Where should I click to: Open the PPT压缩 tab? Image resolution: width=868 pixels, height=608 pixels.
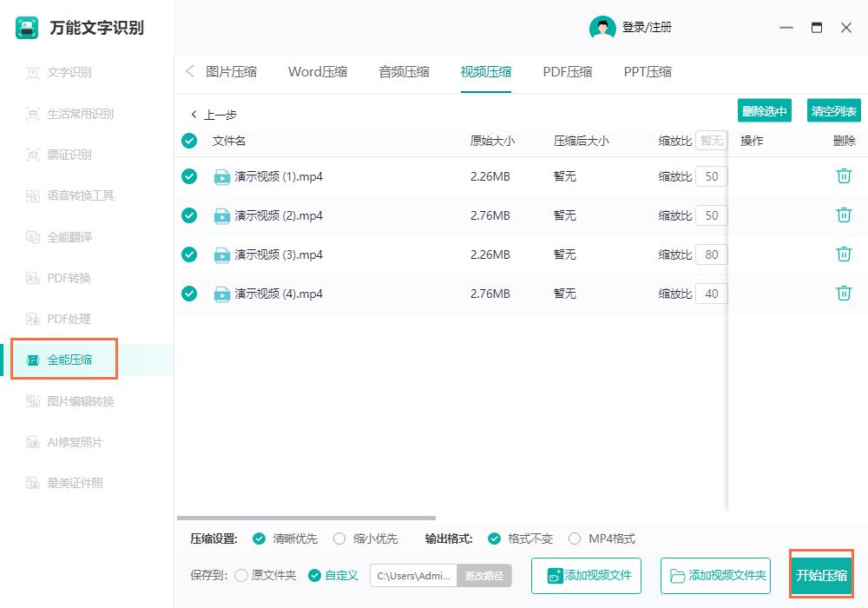point(647,71)
